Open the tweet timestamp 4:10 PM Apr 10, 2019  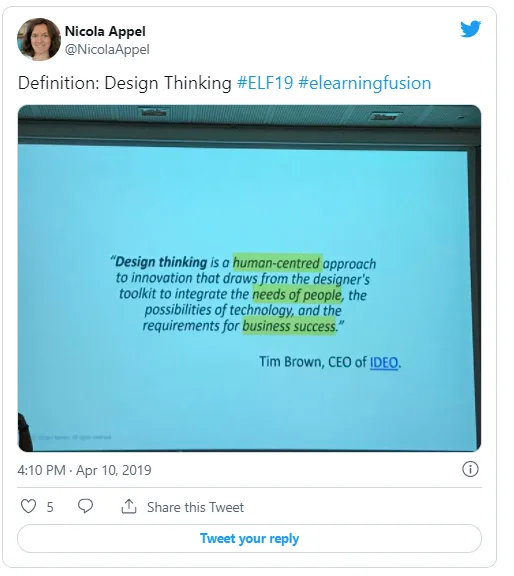pos(85,470)
